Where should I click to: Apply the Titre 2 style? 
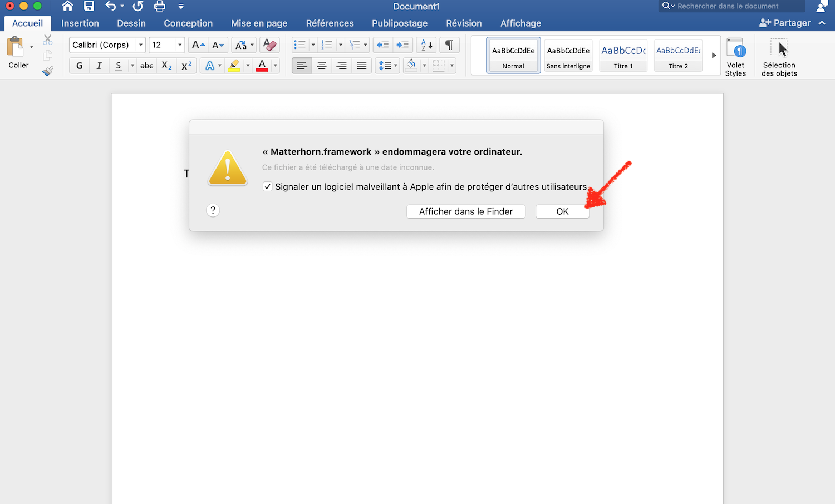(x=678, y=55)
